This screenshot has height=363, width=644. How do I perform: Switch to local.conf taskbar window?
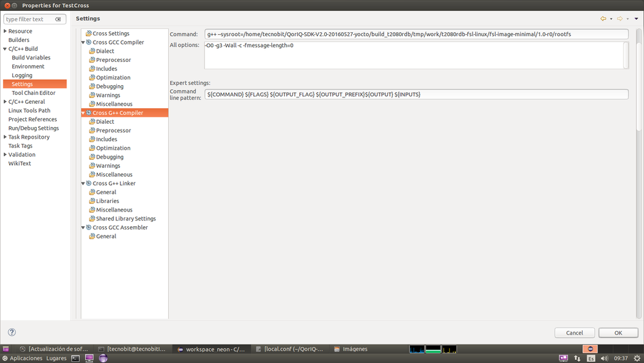point(289,349)
